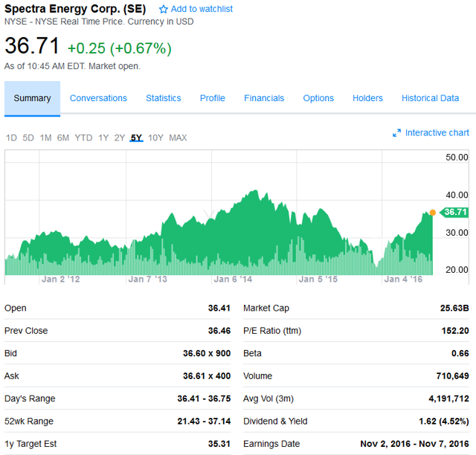
Task: Click the +0.25 (+0.67%) change value
Action: click(x=119, y=48)
